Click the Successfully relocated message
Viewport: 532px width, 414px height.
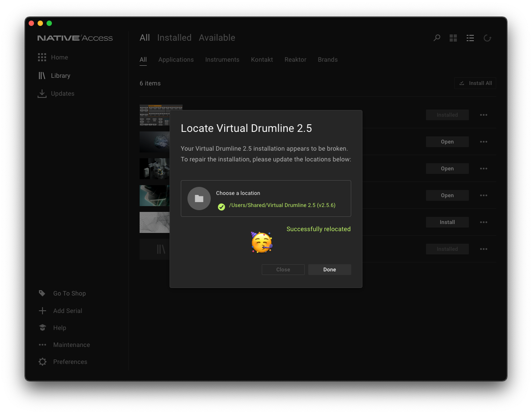pos(318,229)
